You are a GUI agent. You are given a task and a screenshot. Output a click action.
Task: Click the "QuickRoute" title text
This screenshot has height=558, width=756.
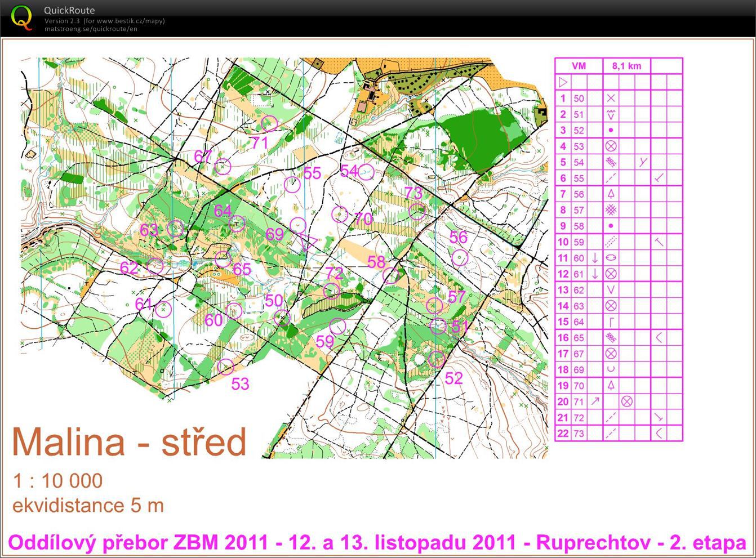coord(69,10)
